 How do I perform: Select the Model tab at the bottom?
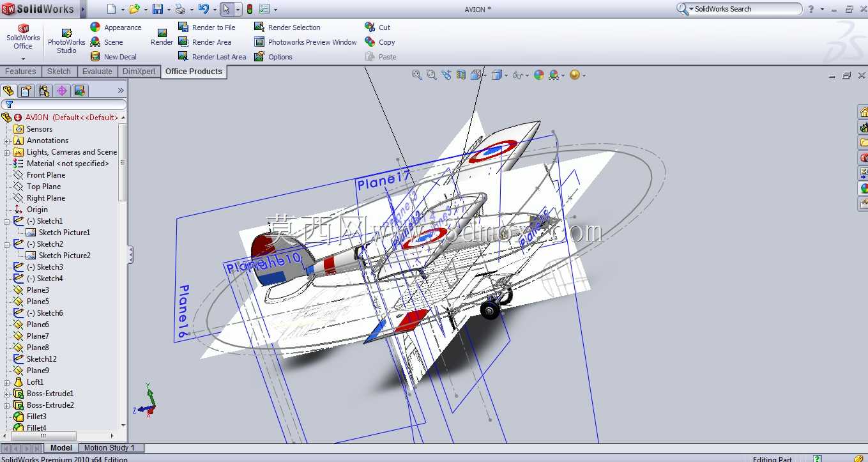coord(61,448)
